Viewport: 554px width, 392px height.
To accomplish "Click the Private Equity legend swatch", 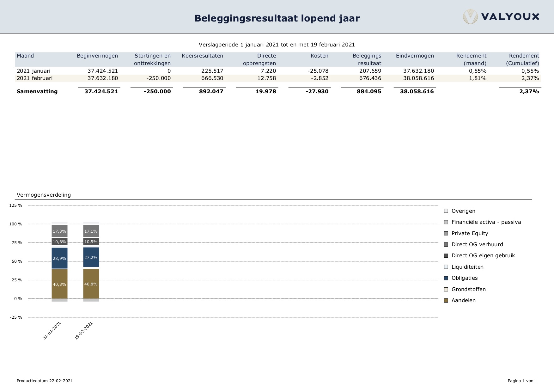I will pos(446,233).
